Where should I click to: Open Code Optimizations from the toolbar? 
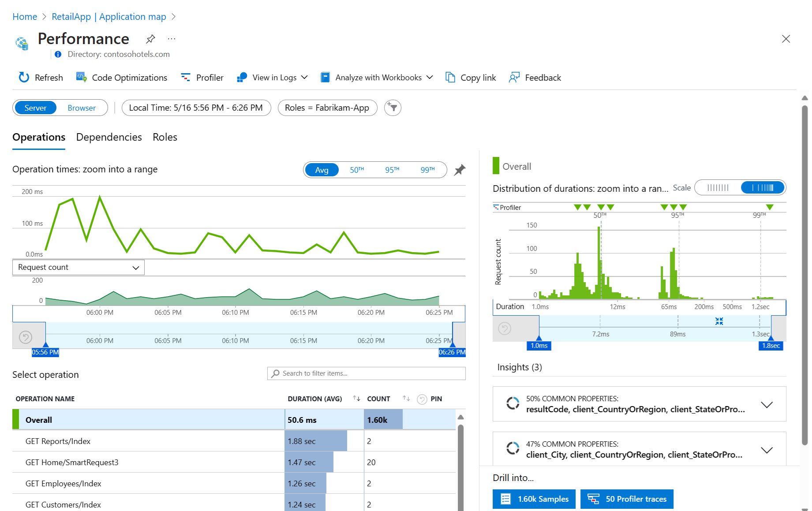click(122, 78)
